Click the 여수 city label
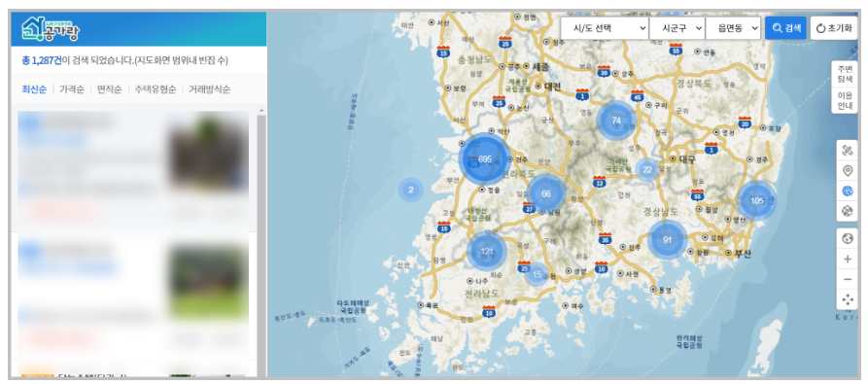Image resolution: width=868 pixels, height=384 pixels. point(577,305)
